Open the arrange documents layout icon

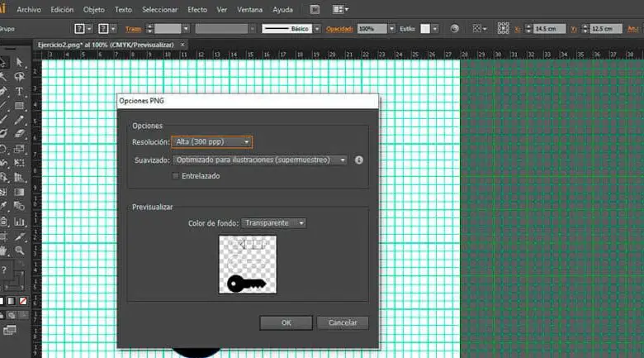[x=339, y=9]
